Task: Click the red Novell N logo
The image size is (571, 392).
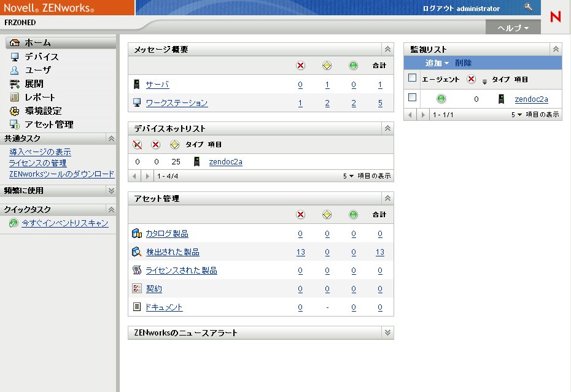Action: [556, 17]
